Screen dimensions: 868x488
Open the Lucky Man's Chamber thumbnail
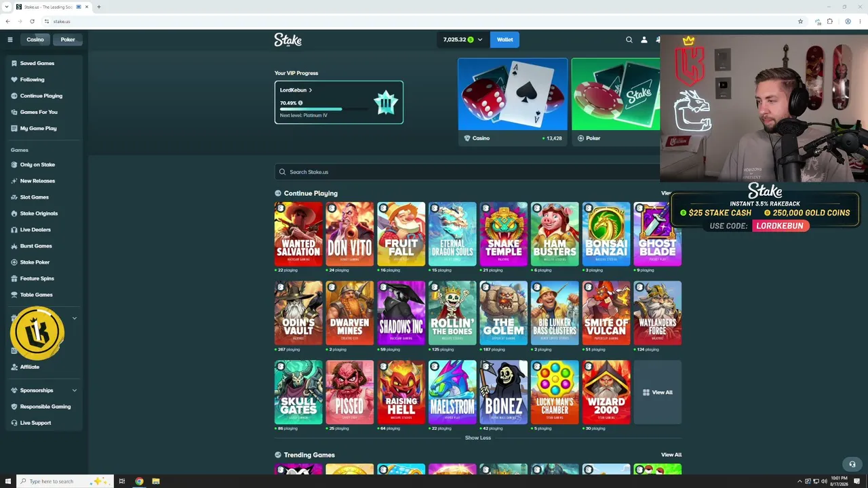(555, 392)
